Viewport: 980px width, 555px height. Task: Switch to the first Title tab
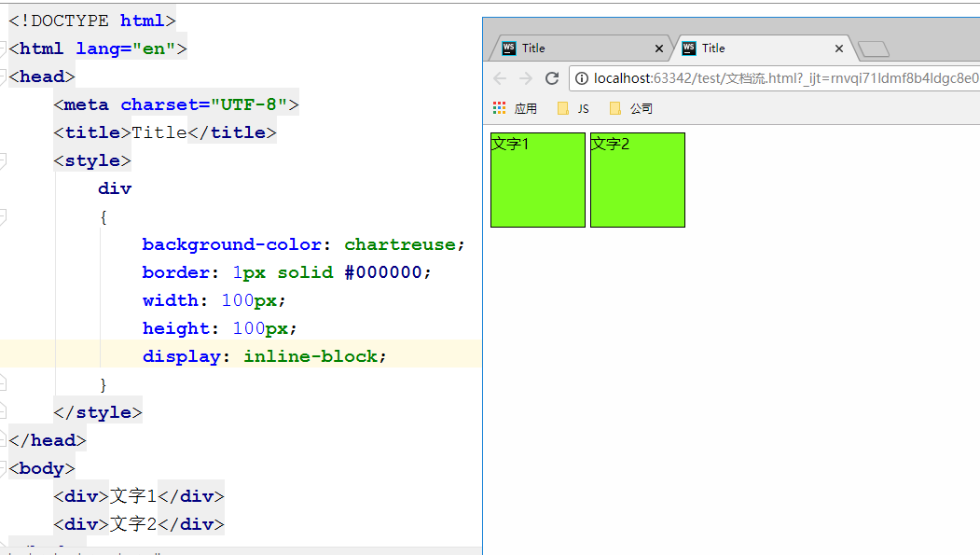click(x=578, y=49)
